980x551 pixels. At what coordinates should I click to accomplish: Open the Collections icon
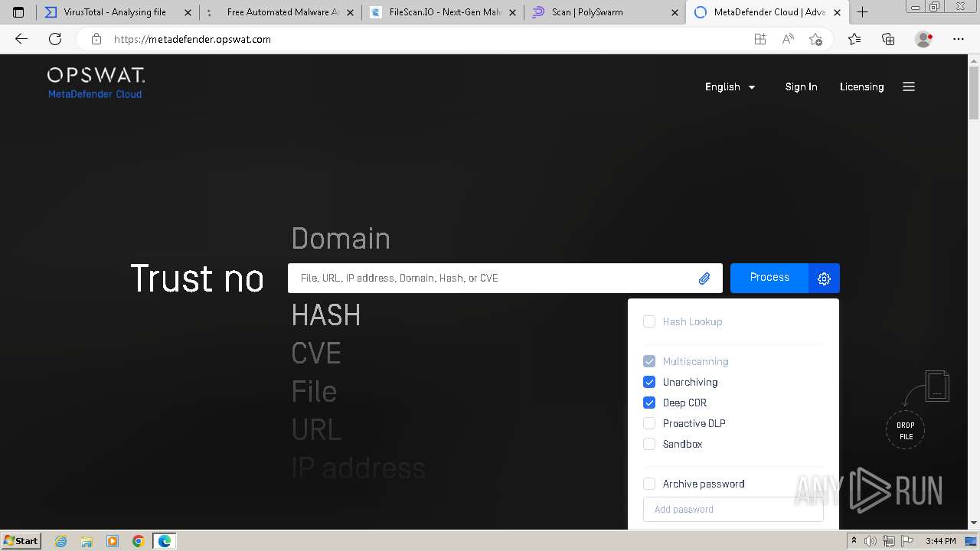click(888, 39)
